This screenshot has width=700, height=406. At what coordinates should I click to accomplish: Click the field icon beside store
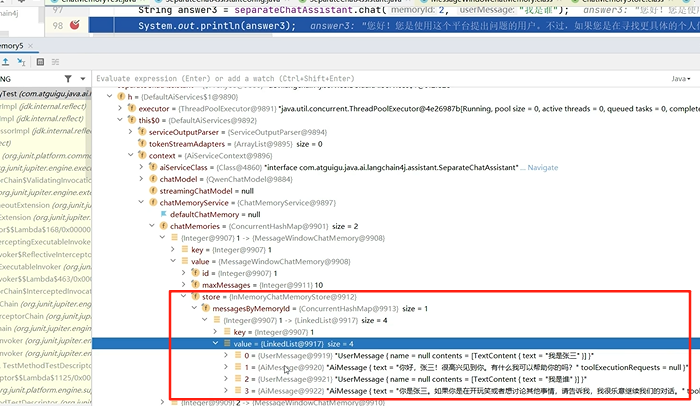[195, 297]
